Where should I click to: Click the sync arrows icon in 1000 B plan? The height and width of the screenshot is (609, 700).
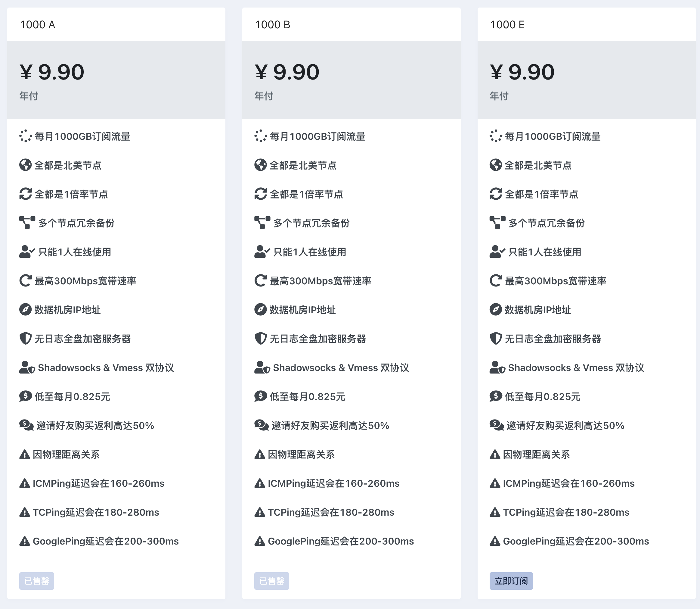(261, 194)
